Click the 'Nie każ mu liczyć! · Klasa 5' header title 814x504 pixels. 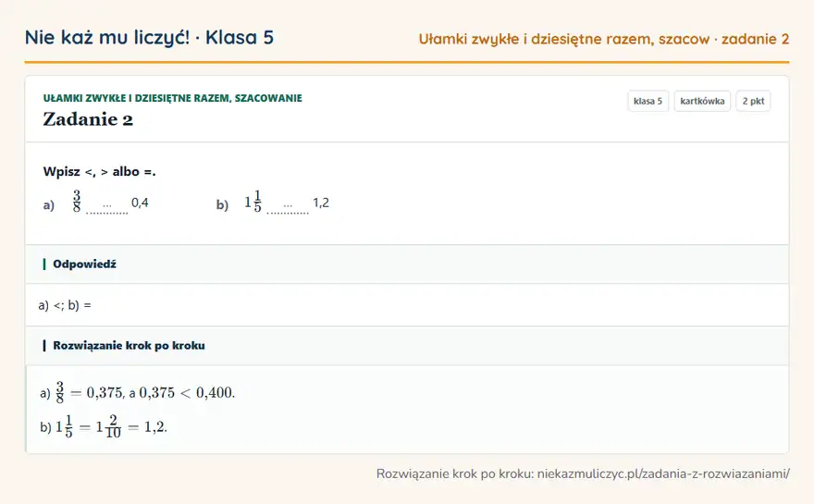click(149, 37)
